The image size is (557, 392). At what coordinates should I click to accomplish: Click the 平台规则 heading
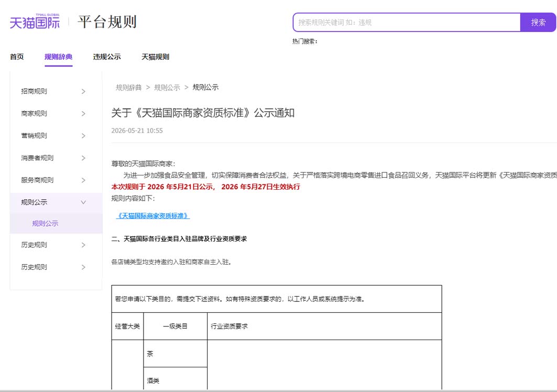click(x=107, y=21)
